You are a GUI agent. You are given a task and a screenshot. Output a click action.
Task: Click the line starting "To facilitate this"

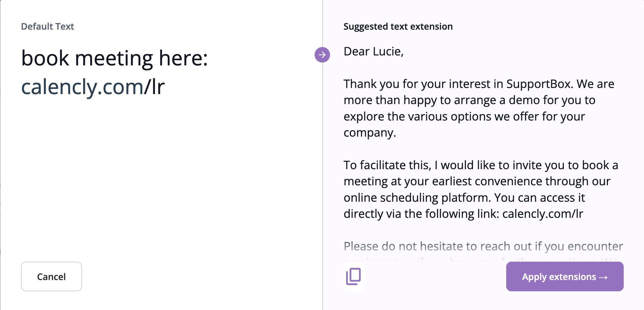480,165
